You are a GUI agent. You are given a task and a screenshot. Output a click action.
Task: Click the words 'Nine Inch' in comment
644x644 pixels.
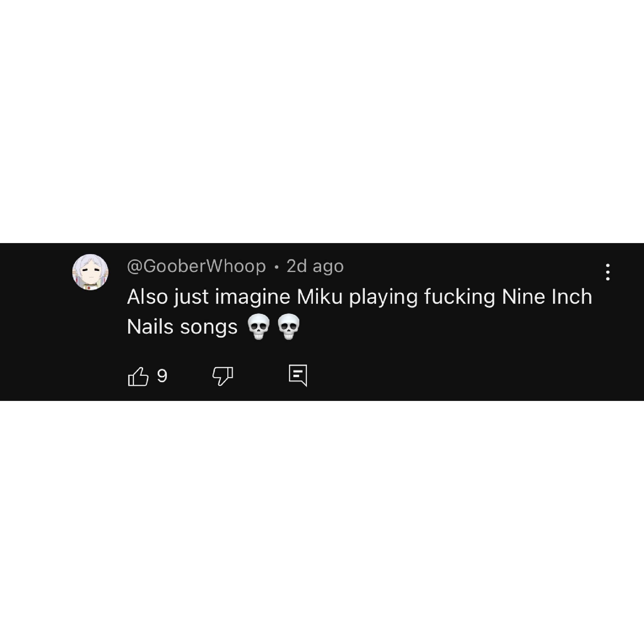(x=547, y=296)
